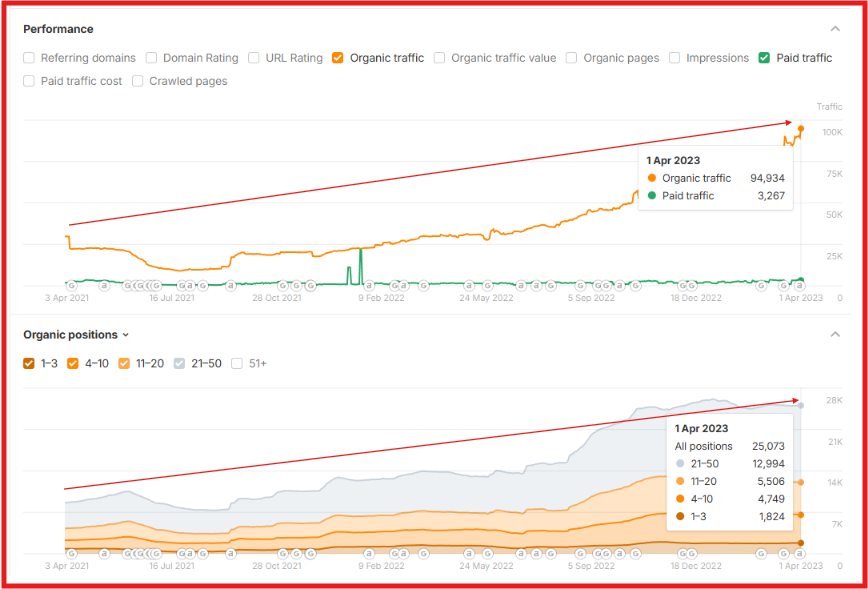Click the 4–10 endpoint dot on the positions chart
The width and height of the screenshot is (868, 589).
801,515
